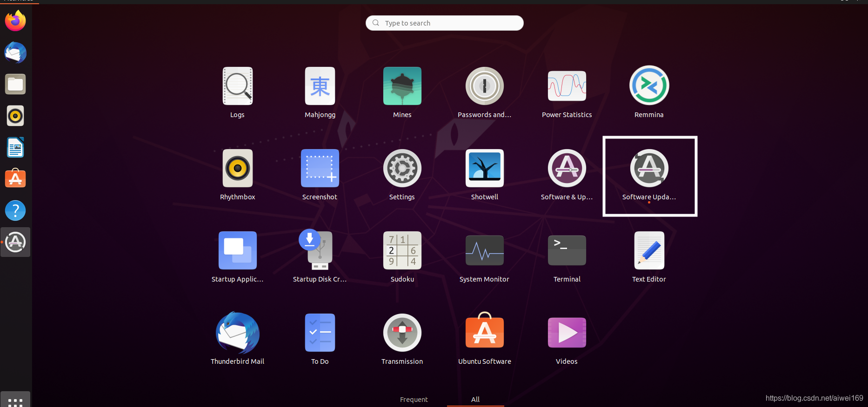This screenshot has height=407, width=868.
Task: Open the Mines game
Action: click(402, 86)
